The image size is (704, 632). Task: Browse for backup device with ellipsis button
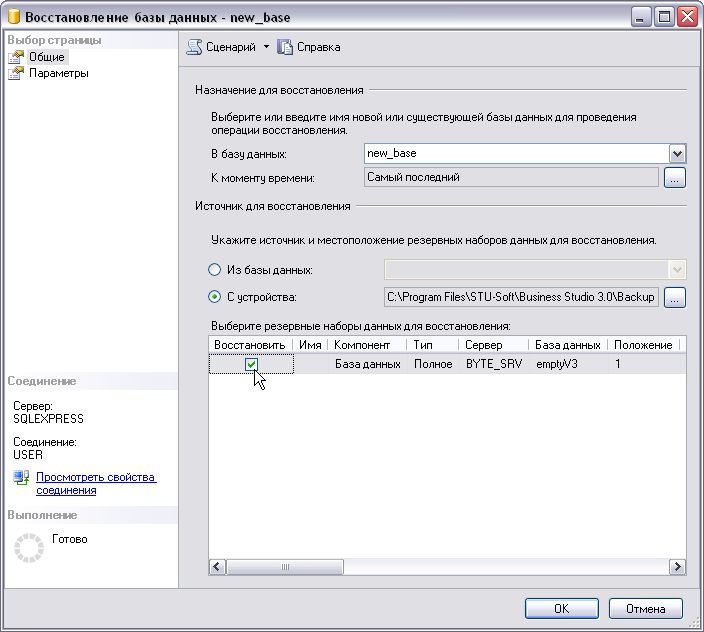coord(675,297)
